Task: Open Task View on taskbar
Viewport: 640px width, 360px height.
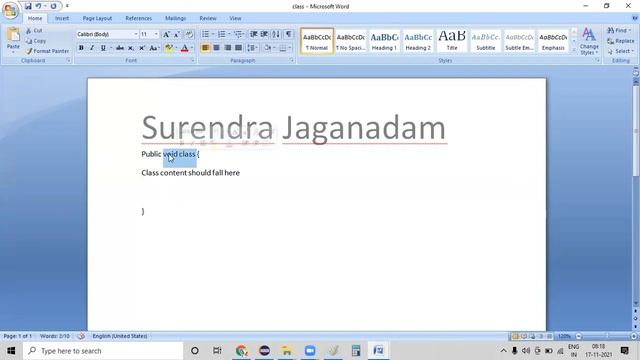Action: 217,351
